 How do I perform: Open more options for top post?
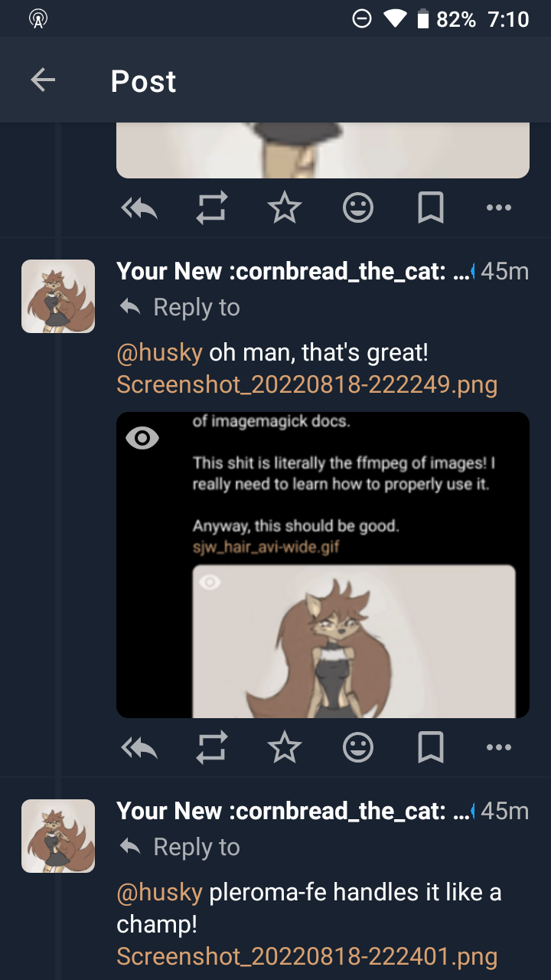pos(499,207)
